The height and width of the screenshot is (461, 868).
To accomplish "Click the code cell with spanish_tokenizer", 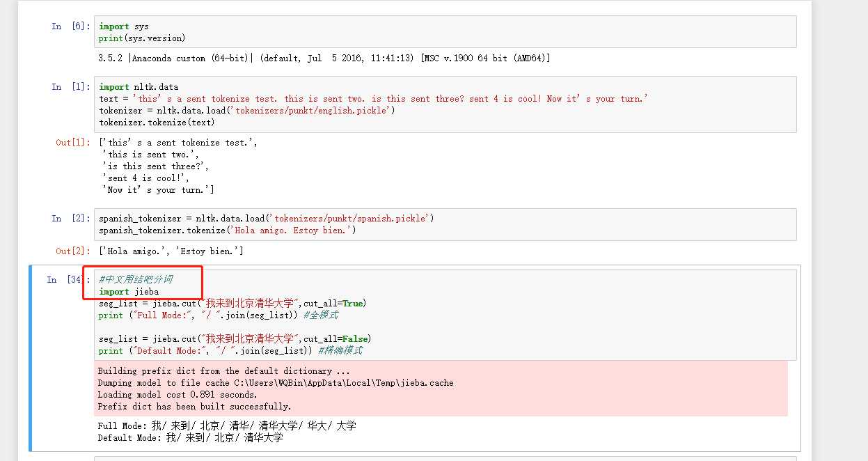I will [x=445, y=224].
